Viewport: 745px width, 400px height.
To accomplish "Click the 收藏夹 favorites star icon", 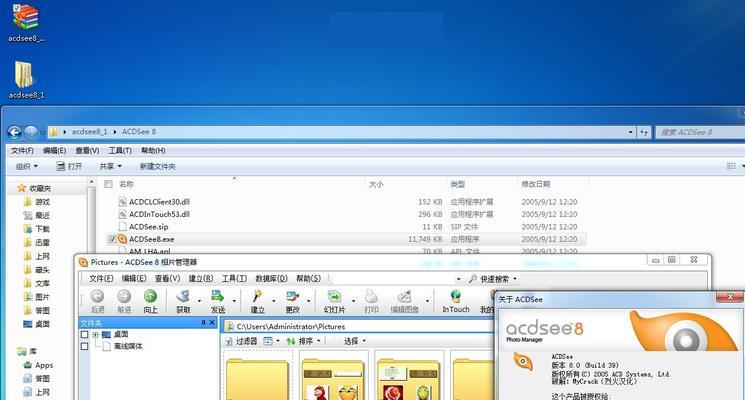I will coord(21,188).
